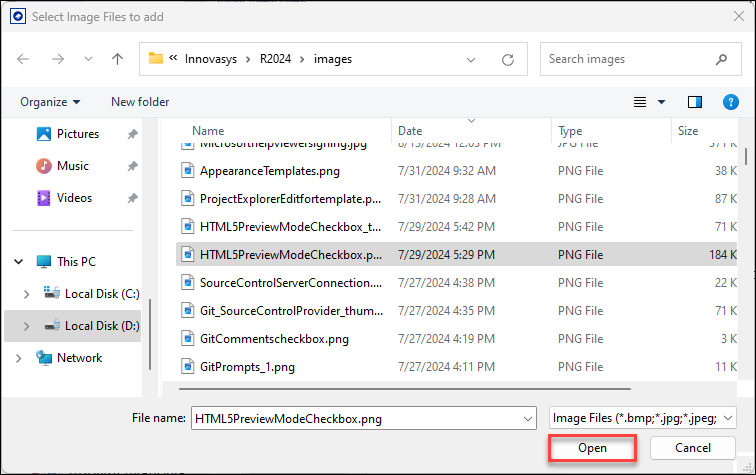Open the view options dropdown arrow
The height and width of the screenshot is (475, 756).
tap(661, 102)
